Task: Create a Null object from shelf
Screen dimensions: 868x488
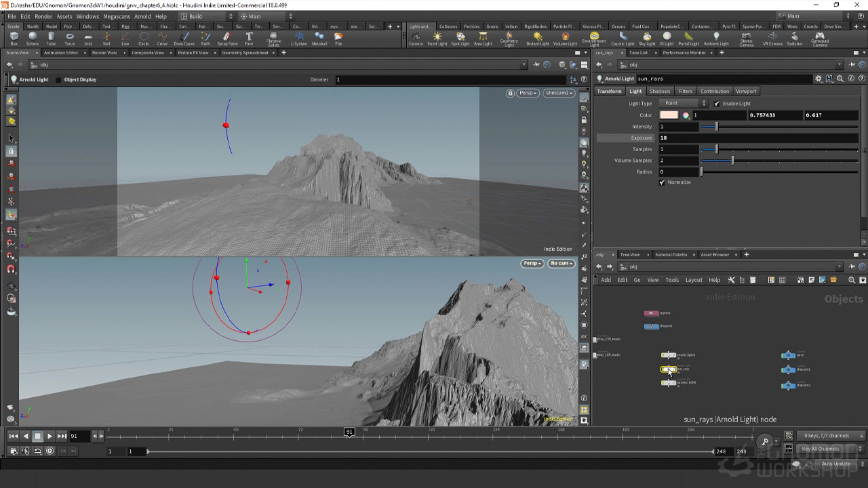Action: pyautogui.click(x=106, y=39)
